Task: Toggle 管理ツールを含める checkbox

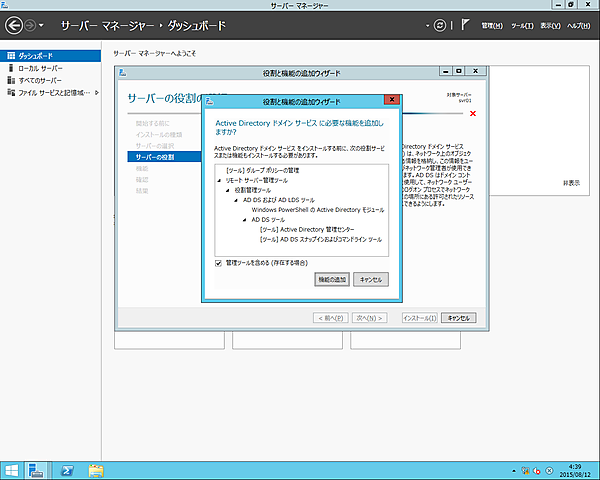Action: pyautogui.click(x=218, y=263)
